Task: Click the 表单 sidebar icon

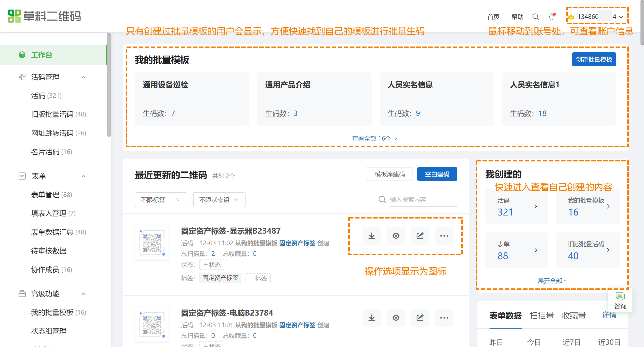Action: click(x=22, y=176)
